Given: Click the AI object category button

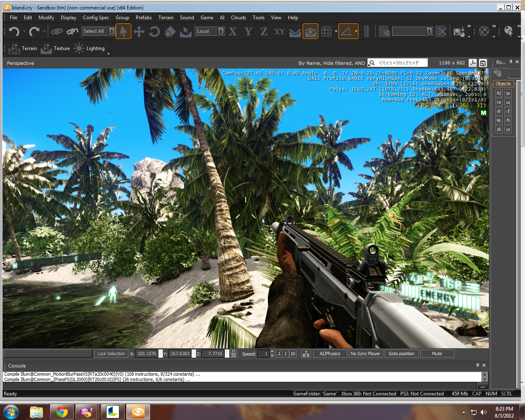Looking at the screenshot, I should pyautogui.click(x=499, y=93).
